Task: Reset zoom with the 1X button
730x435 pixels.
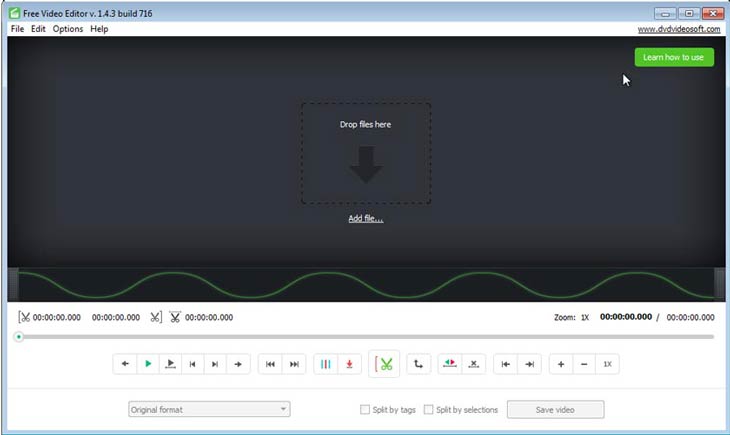Action: point(608,364)
